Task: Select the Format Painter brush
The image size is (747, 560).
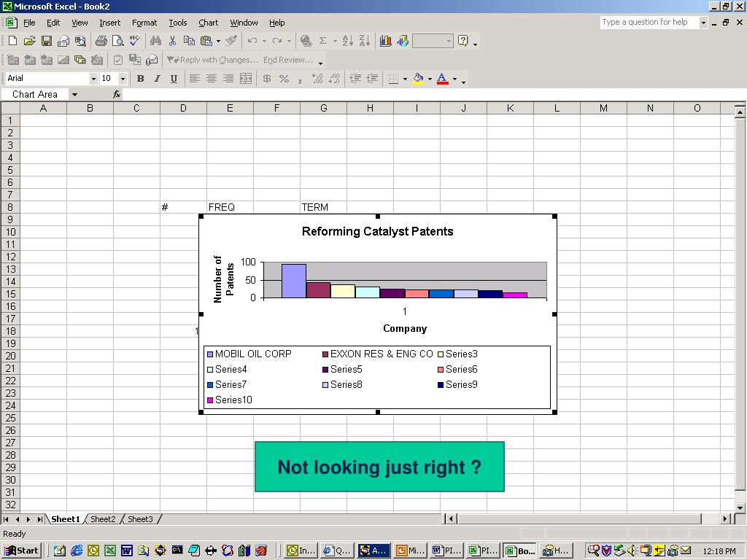Action: coord(231,41)
